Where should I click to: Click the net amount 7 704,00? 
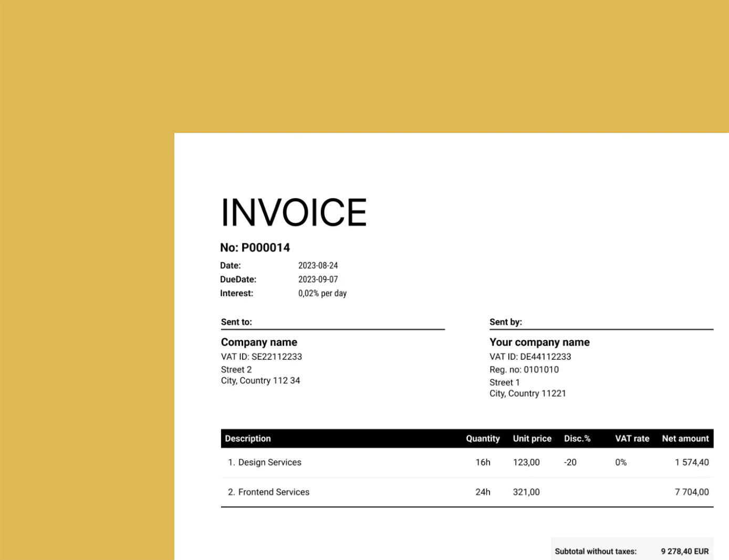tap(691, 492)
